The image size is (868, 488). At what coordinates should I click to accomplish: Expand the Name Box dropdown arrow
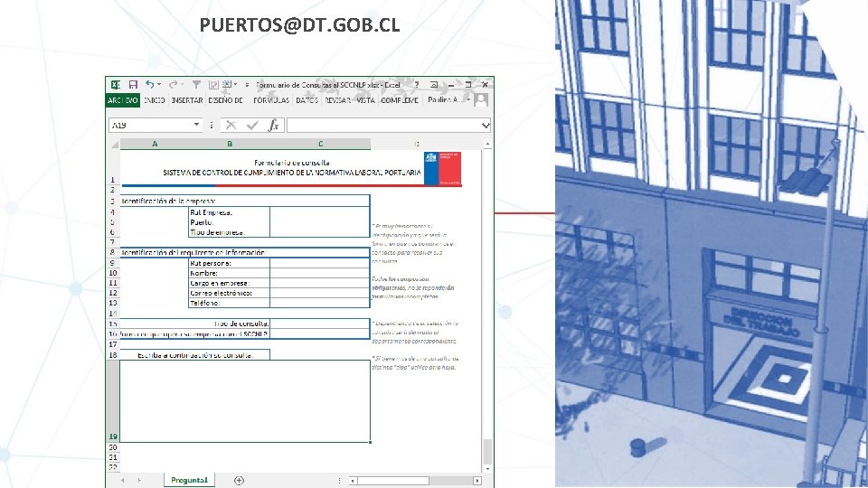click(x=196, y=126)
